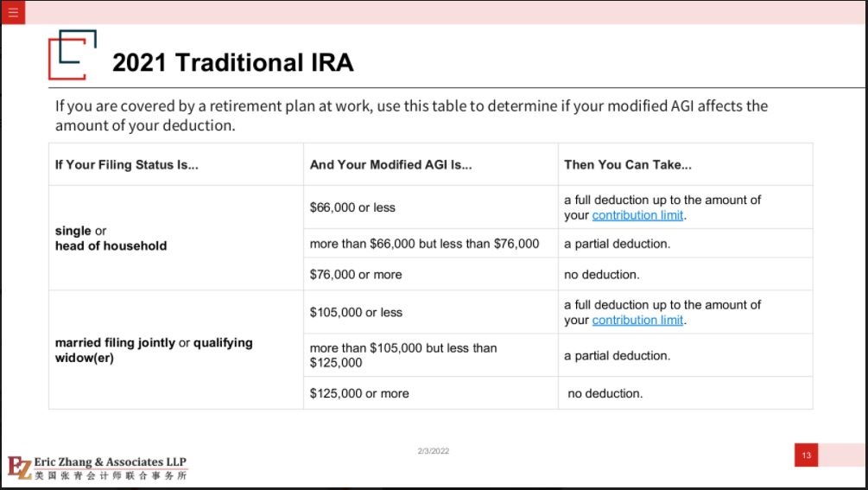Select the "single or head of household" cell
This screenshot has height=490, width=868.
[176, 238]
